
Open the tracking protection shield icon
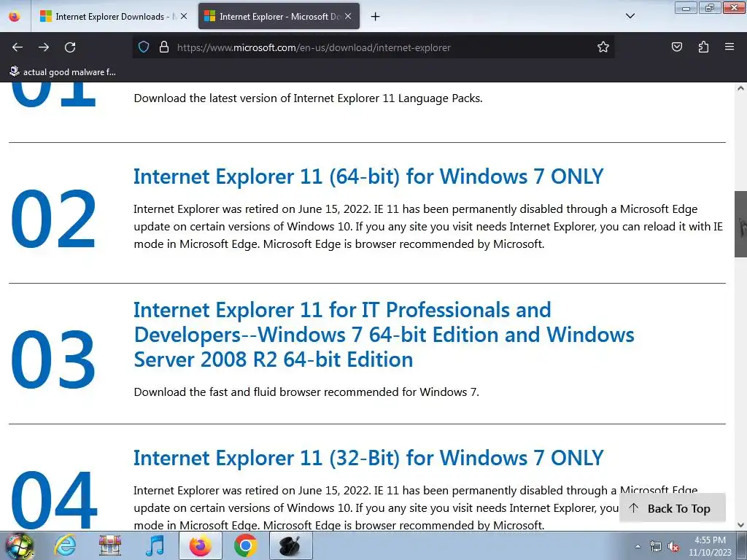tap(144, 47)
